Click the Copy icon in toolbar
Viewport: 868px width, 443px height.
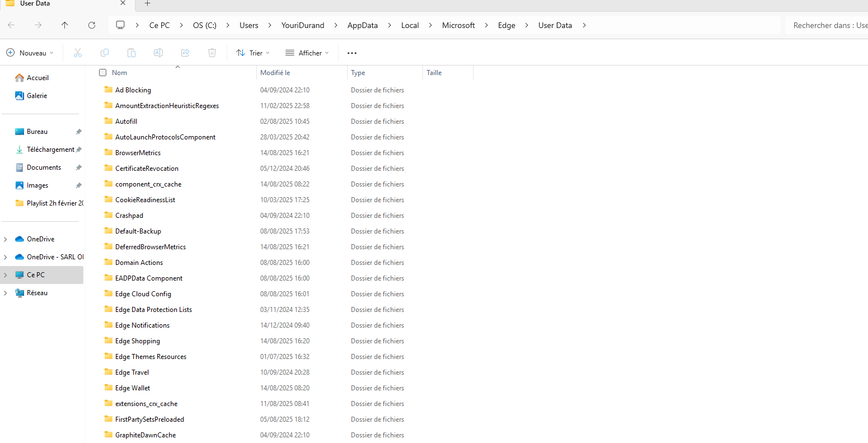tap(105, 53)
